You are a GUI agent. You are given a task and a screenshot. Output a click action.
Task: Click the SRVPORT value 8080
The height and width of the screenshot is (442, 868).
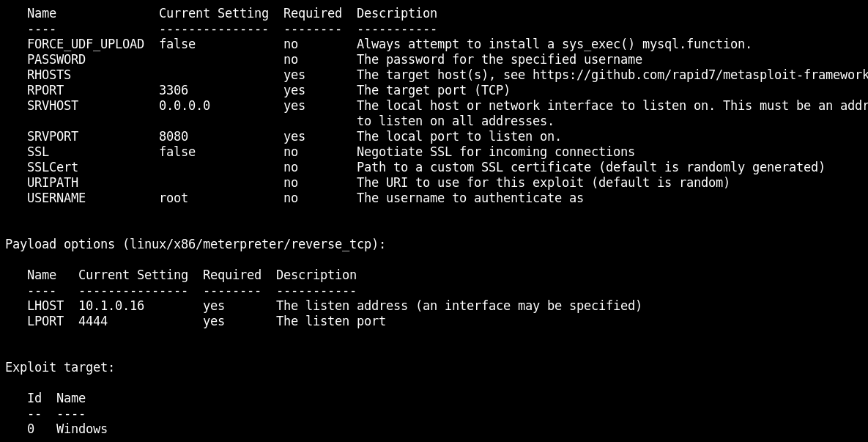tap(174, 136)
